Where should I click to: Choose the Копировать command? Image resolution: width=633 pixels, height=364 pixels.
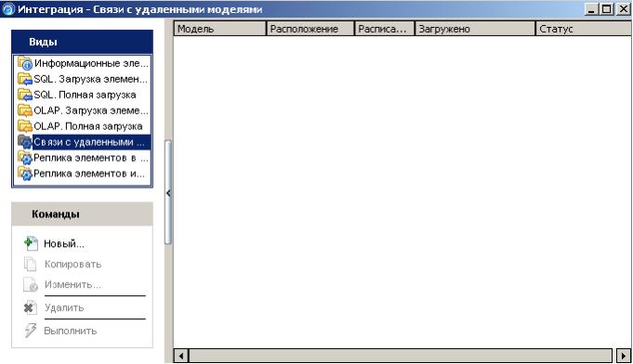click(x=73, y=265)
